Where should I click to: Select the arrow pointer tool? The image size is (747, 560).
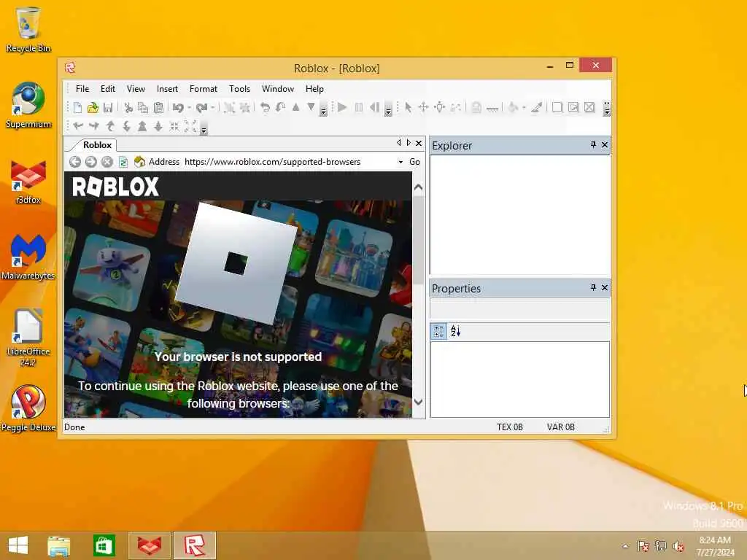(408, 107)
